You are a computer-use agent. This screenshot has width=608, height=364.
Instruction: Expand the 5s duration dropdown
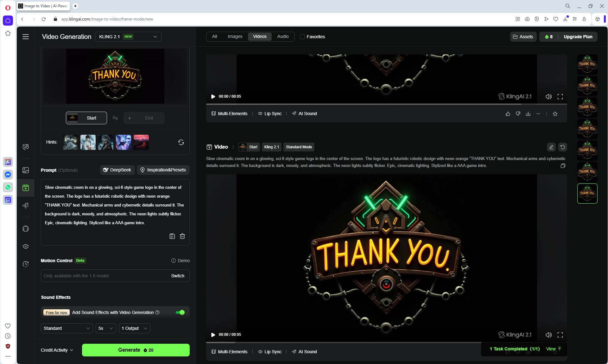pos(105,328)
